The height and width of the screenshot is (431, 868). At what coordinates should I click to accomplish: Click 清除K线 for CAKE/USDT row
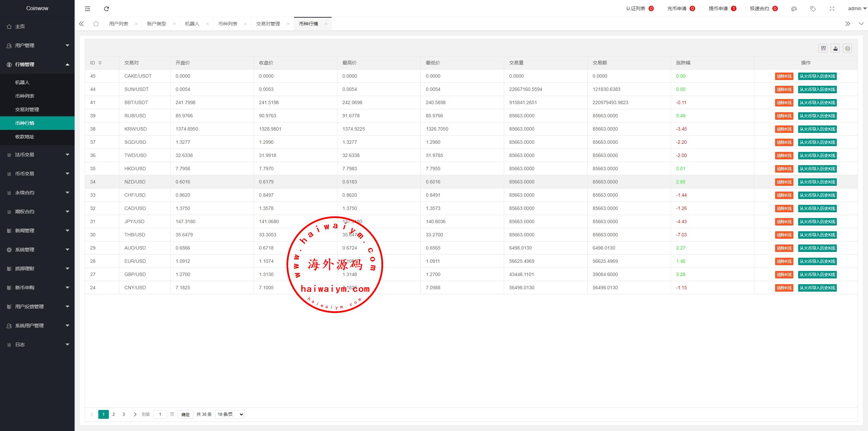point(784,76)
